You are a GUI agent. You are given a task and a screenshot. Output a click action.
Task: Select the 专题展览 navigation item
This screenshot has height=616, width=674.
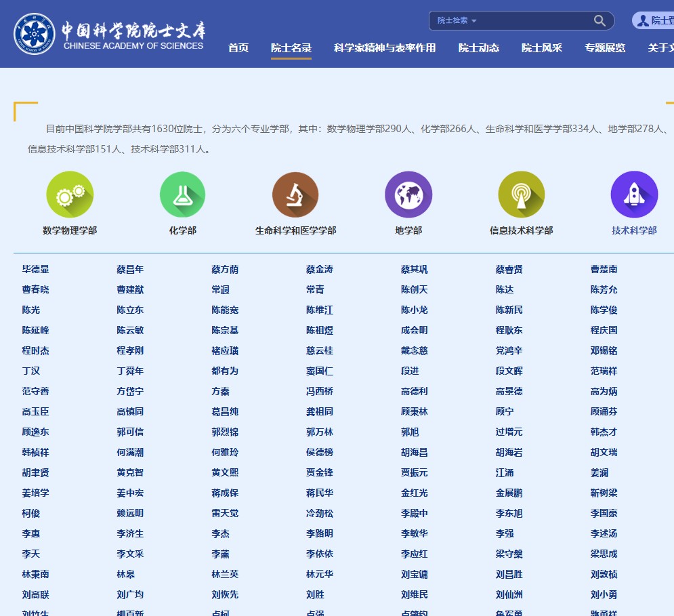coord(605,48)
